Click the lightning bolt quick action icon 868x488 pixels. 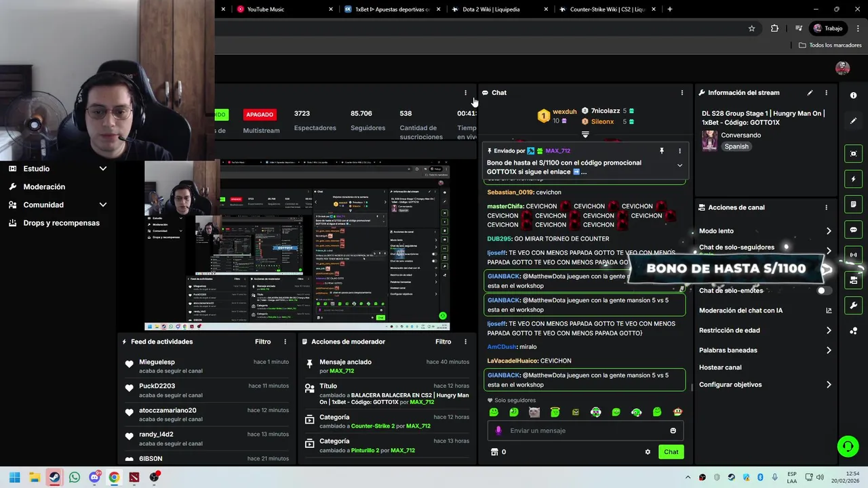pyautogui.click(x=853, y=179)
